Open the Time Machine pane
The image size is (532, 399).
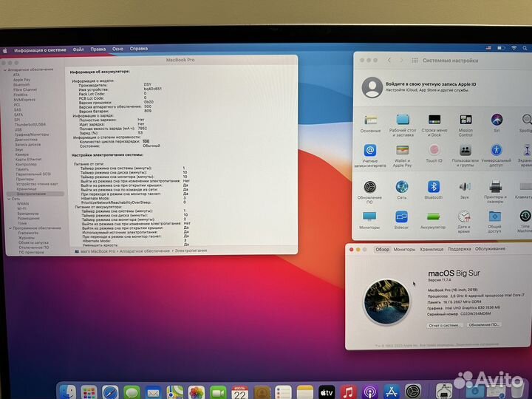(x=525, y=222)
